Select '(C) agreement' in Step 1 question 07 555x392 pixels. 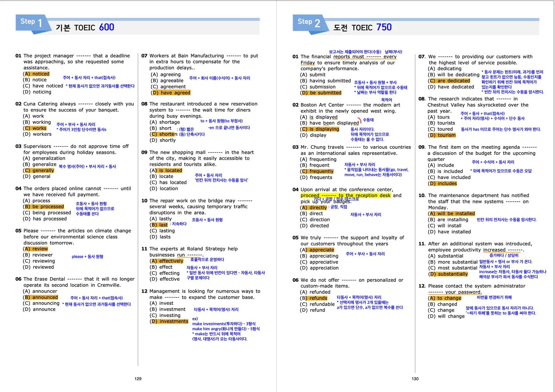[x=168, y=87]
